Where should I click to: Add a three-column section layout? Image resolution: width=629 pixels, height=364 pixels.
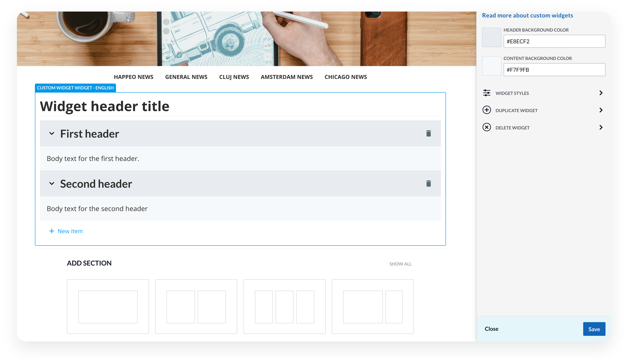pos(284,306)
